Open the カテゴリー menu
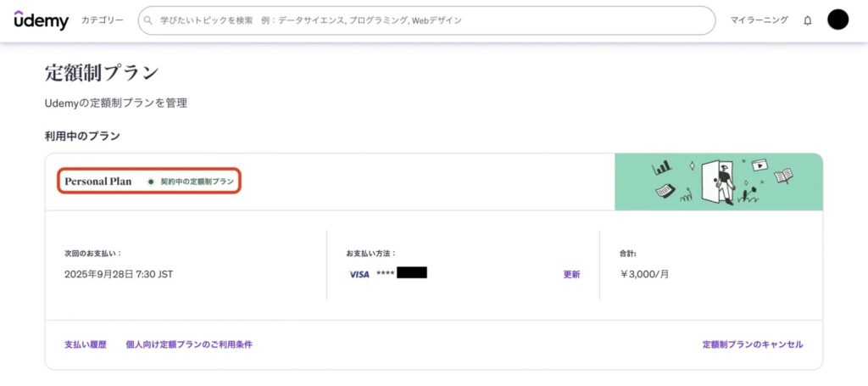Viewport: 868px width, 386px height. [x=102, y=20]
